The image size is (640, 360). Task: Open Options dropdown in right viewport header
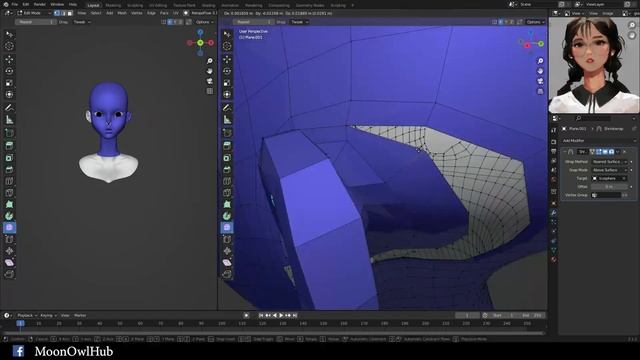(x=536, y=22)
